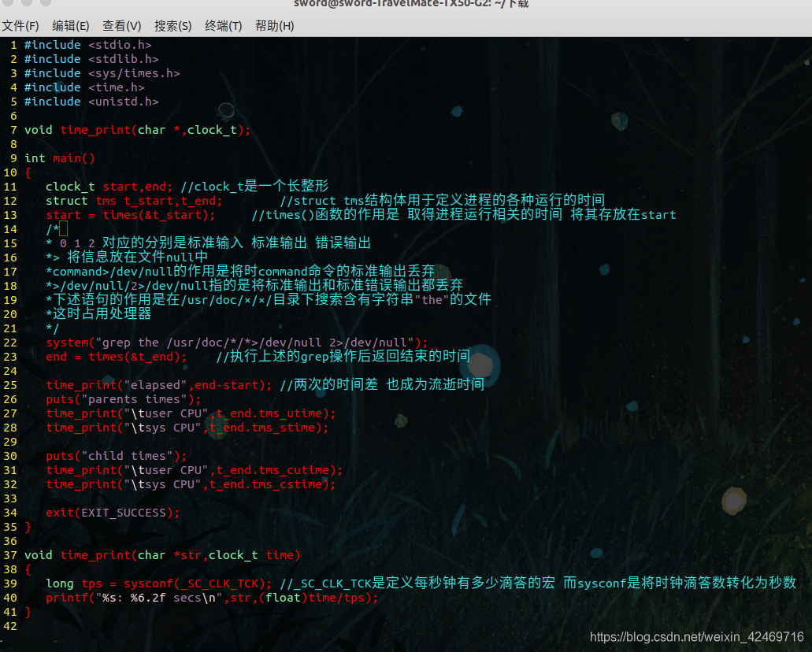Viewport: 812px width, 652px height.
Task: Click the '#include <time.h>' line
Action: point(84,87)
